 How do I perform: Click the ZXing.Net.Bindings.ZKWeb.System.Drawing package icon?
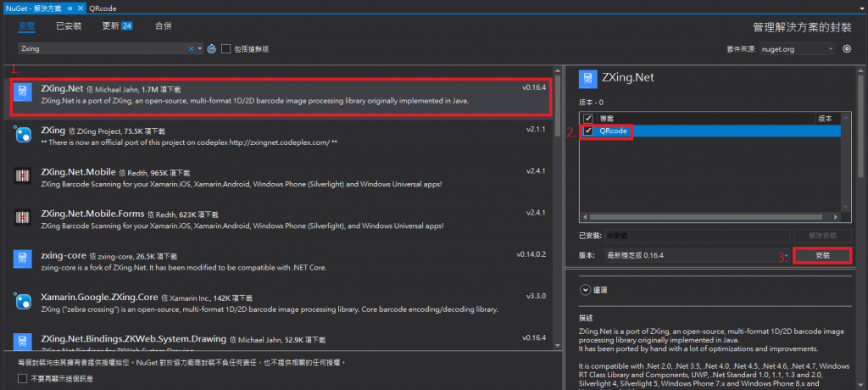(x=23, y=341)
